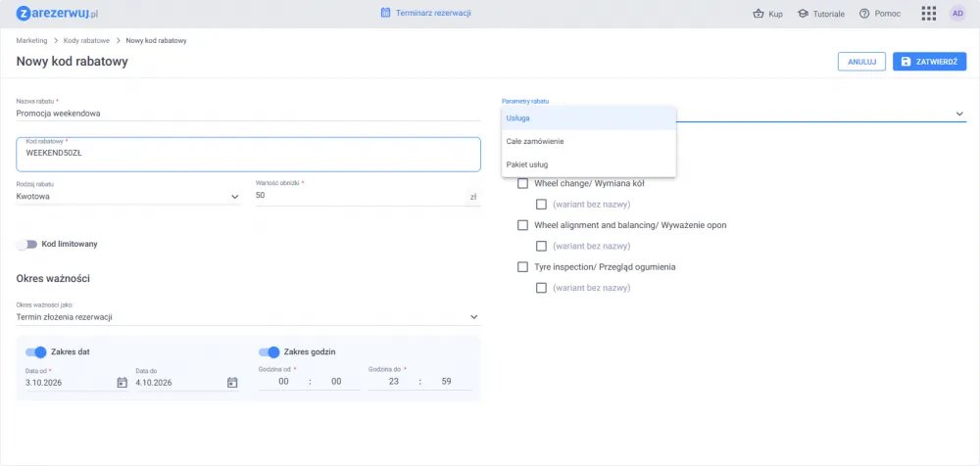Click the Pomoc question mark icon
The width and height of the screenshot is (980, 466).
(864, 13)
